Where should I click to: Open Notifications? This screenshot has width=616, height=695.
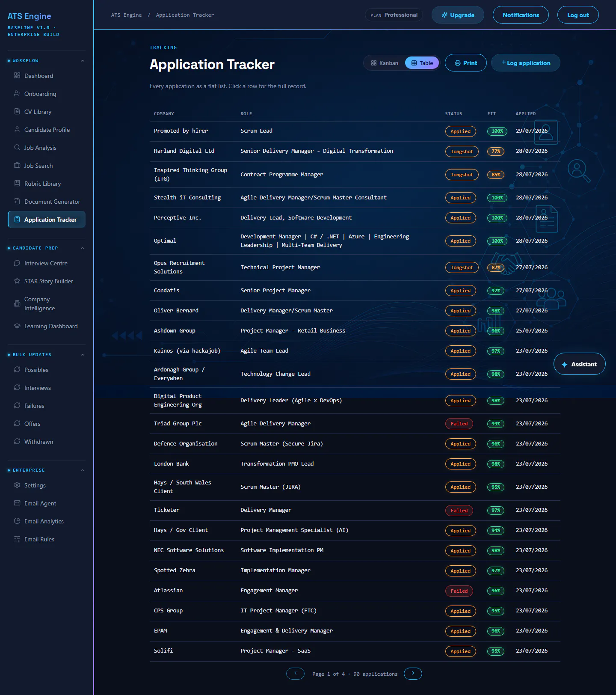[521, 15]
